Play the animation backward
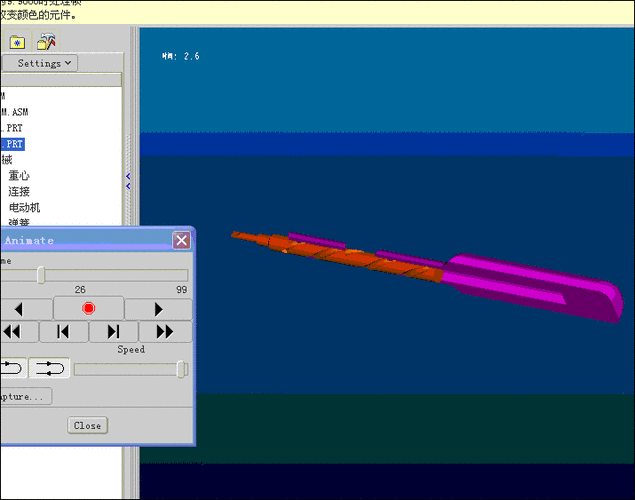This screenshot has height=500, width=635. (x=18, y=308)
